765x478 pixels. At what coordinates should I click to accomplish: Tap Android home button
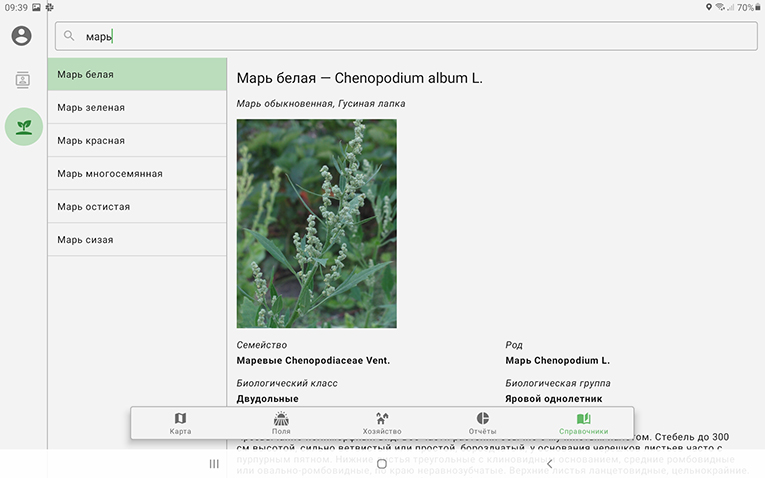(x=382, y=464)
